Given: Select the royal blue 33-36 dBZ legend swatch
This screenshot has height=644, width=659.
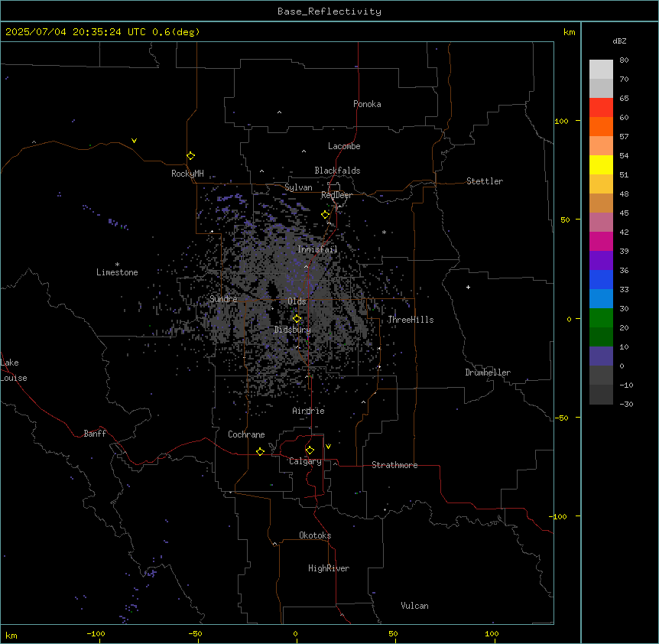Looking at the screenshot, I should (x=601, y=280).
